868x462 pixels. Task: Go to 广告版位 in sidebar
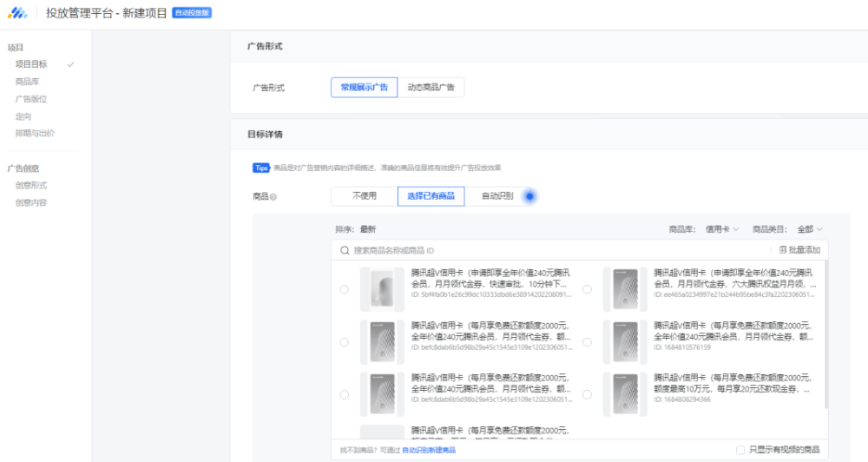pyautogui.click(x=31, y=99)
